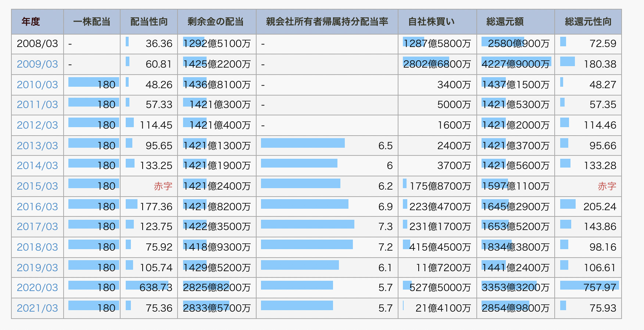Open the 2016/03 fiscal year link
644x330 pixels.
(37, 207)
